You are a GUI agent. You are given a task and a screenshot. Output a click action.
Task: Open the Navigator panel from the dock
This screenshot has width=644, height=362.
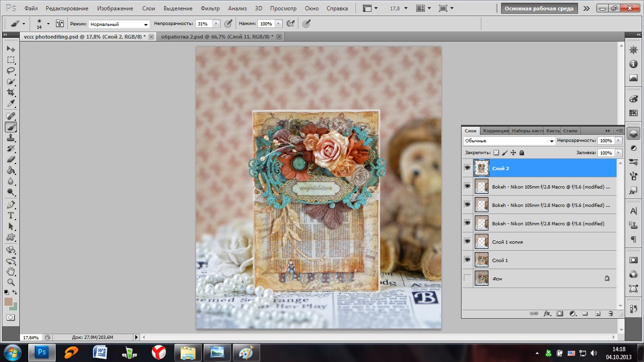[x=633, y=50]
